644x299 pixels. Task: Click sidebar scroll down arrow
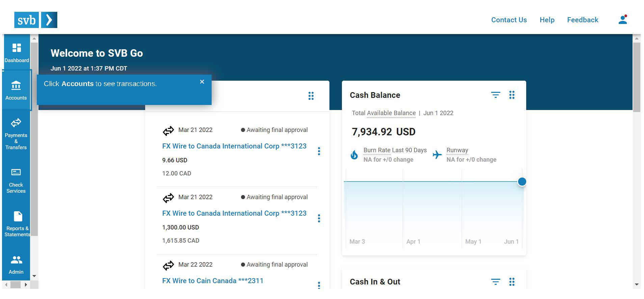pos(34,276)
